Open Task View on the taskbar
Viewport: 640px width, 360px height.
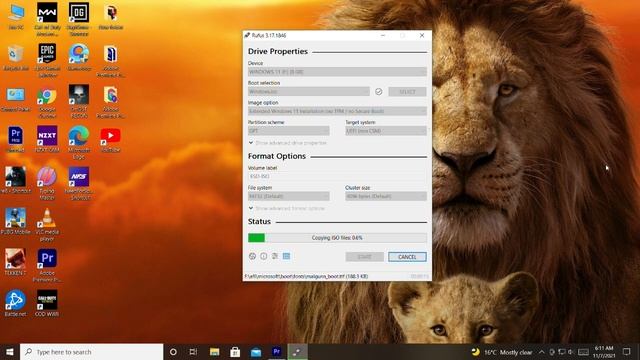pos(193,352)
